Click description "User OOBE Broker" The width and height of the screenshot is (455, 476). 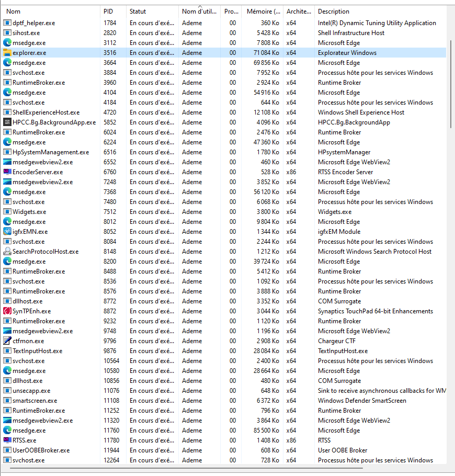pos(343,450)
